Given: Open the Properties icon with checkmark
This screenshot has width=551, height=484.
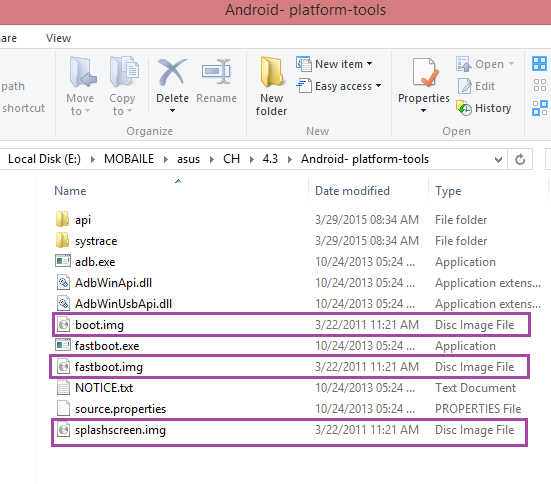Looking at the screenshot, I should pyautogui.click(x=425, y=72).
